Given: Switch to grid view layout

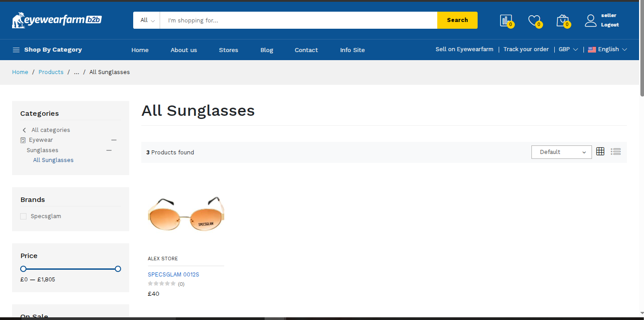Looking at the screenshot, I should pos(600,152).
